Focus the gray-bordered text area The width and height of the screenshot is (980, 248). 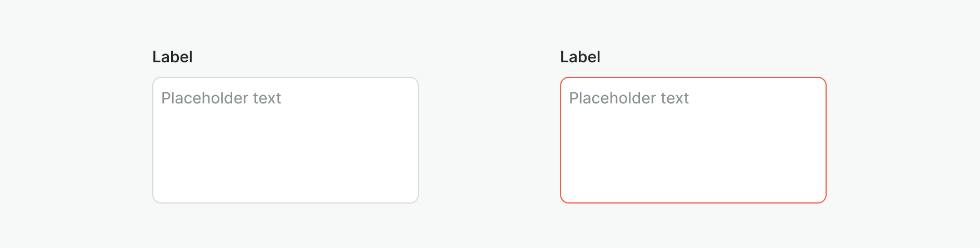pos(285,140)
